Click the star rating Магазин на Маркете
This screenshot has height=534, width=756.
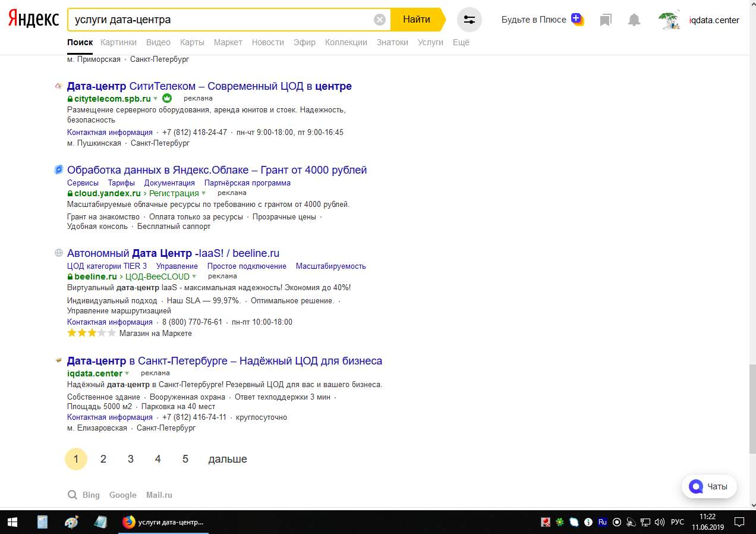92,333
